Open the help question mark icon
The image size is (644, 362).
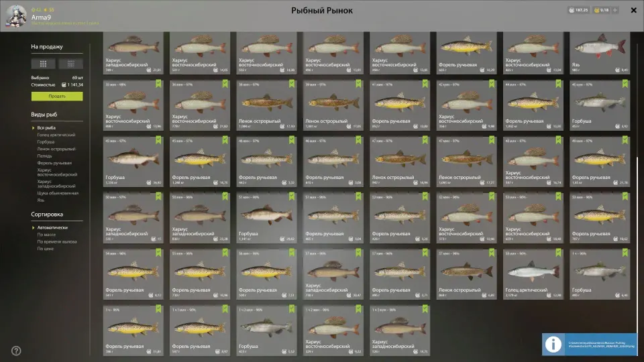pos(16,351)
